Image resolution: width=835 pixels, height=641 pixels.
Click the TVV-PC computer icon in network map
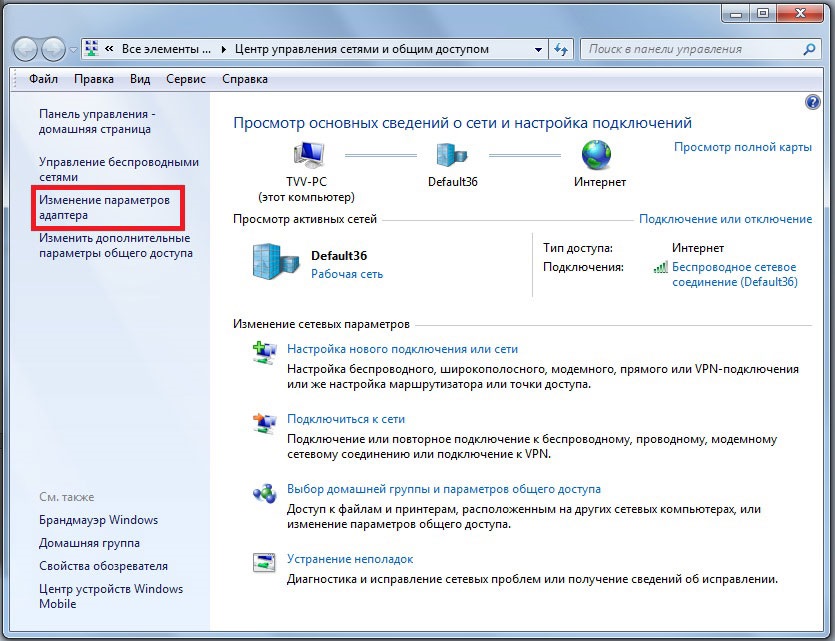308,155
